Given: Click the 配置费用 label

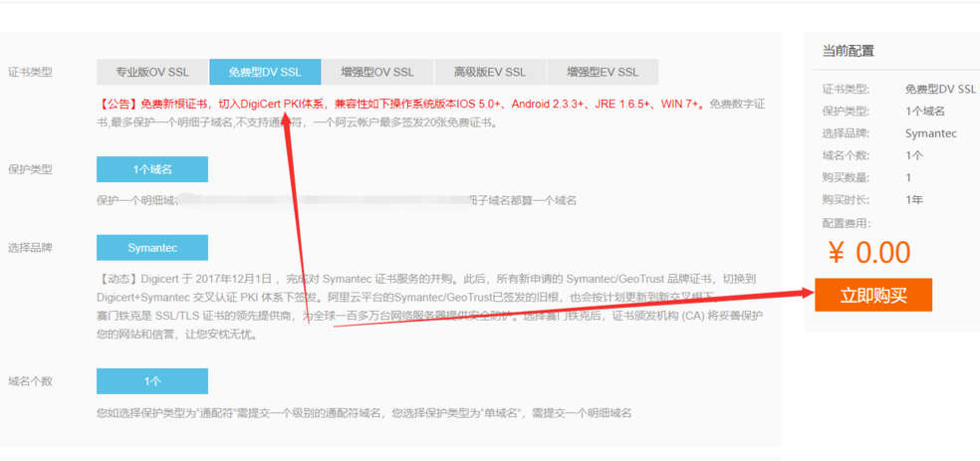Looking at the screenshot, I should click(847, 223).
